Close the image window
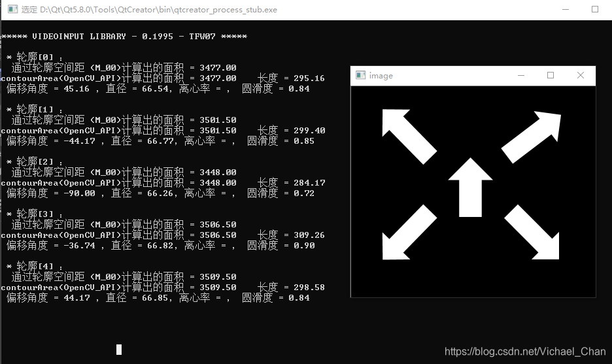 tap(581, 75)
